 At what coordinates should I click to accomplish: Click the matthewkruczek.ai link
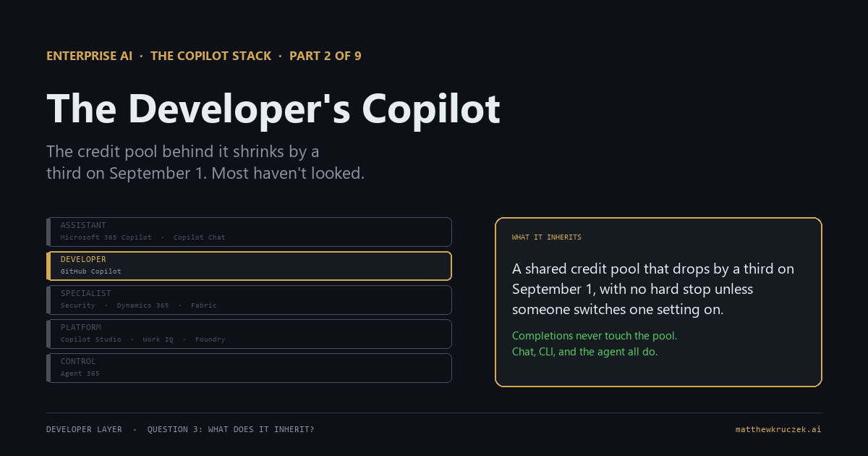click(x=778, y=429)
